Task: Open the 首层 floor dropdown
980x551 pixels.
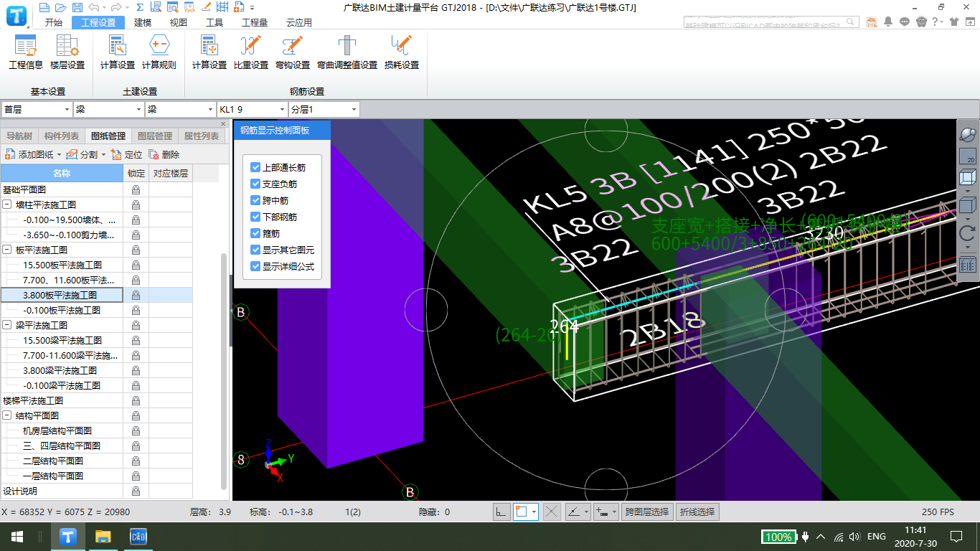Action: pos(37,110)
